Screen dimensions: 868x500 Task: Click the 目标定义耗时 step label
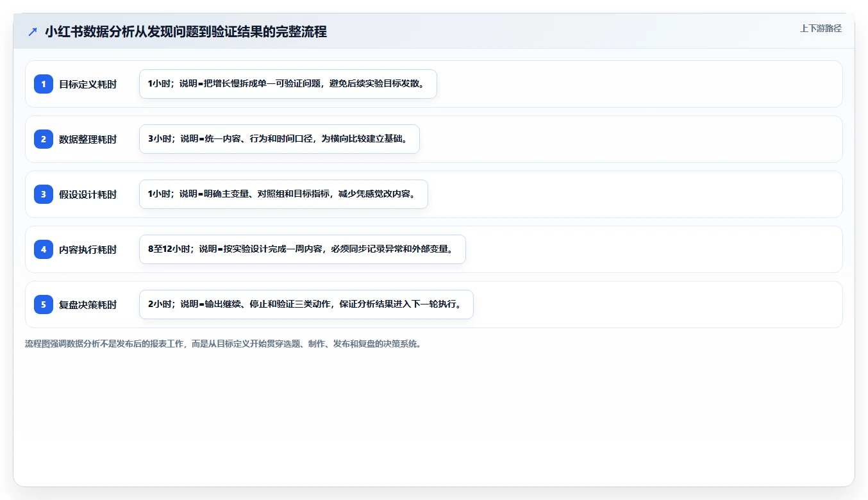pos(88,84)
